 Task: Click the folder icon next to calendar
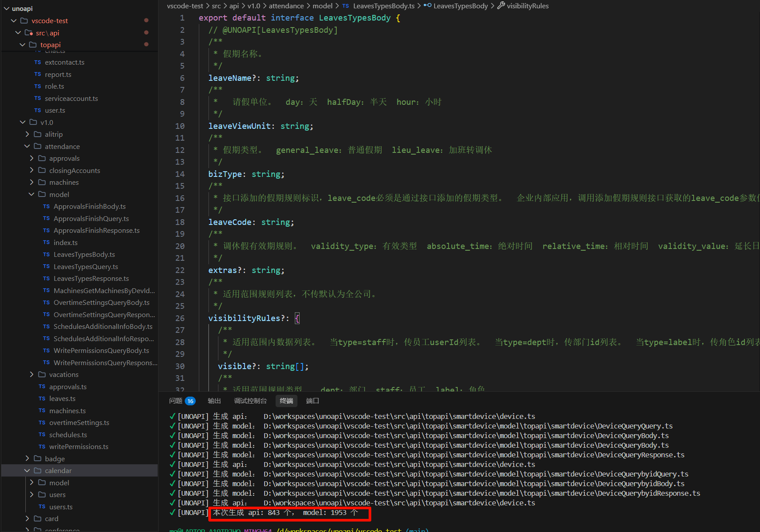pos(38,470)
